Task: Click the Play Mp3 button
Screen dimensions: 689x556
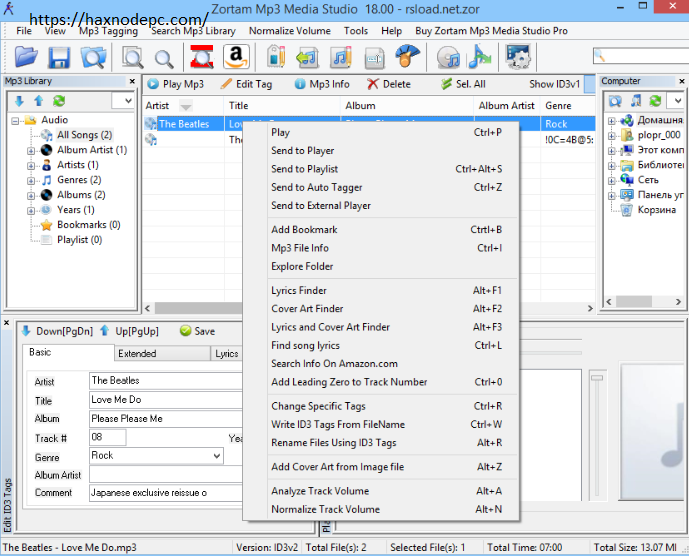Action: [176, 84]
